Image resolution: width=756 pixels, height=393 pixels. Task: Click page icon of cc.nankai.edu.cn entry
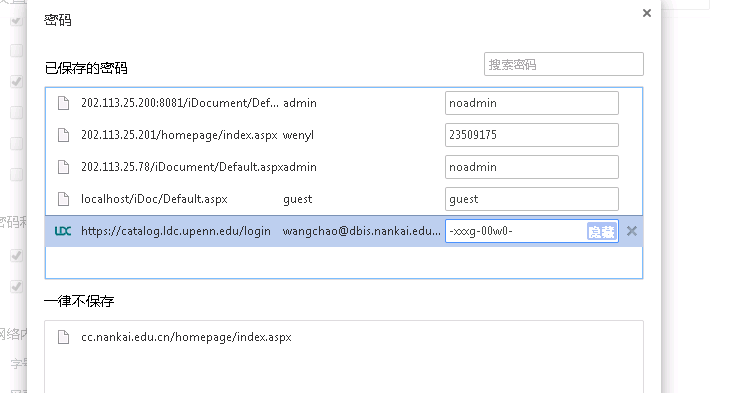tap(63, 337)
